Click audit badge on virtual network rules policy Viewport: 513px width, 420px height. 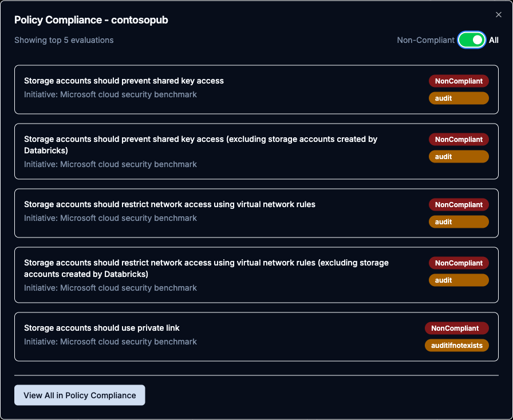click(459, 222)
